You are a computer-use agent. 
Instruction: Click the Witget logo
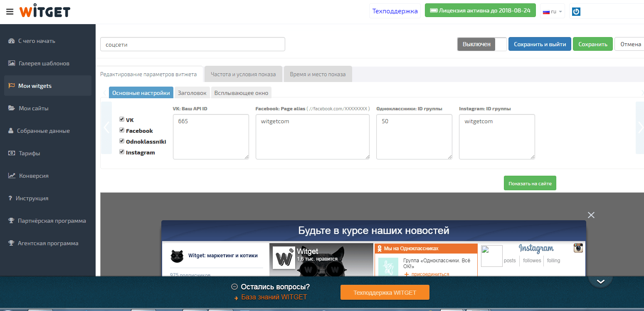point(44,11)
